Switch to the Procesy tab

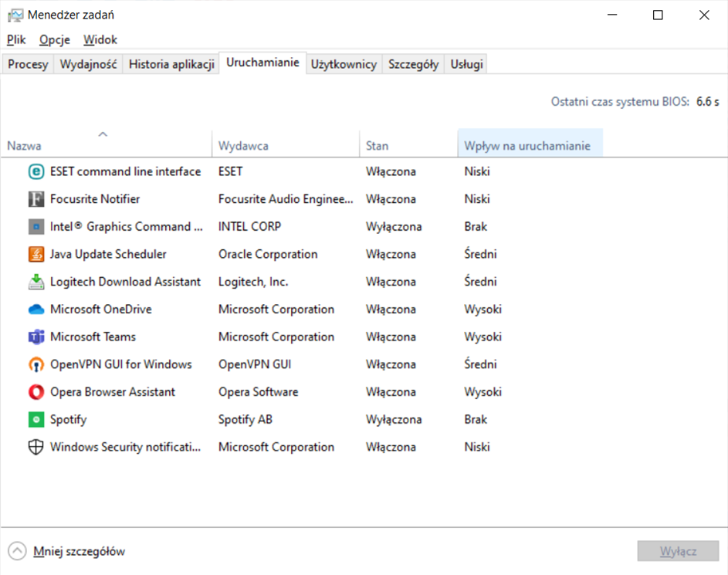(28, 64)
